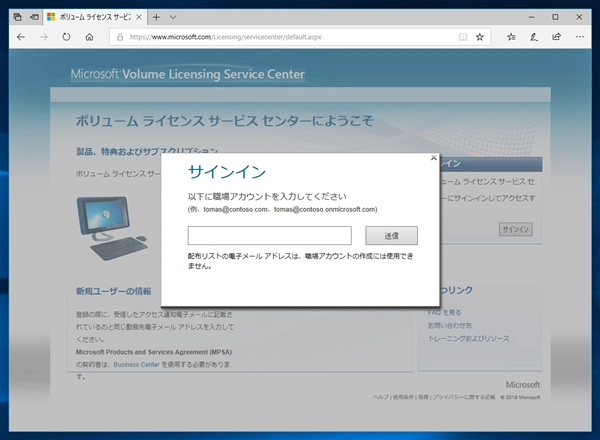The height and width of the screenshot is (440, 600).
Task: Click the browser Back arrow
Action: coord(21,37)
